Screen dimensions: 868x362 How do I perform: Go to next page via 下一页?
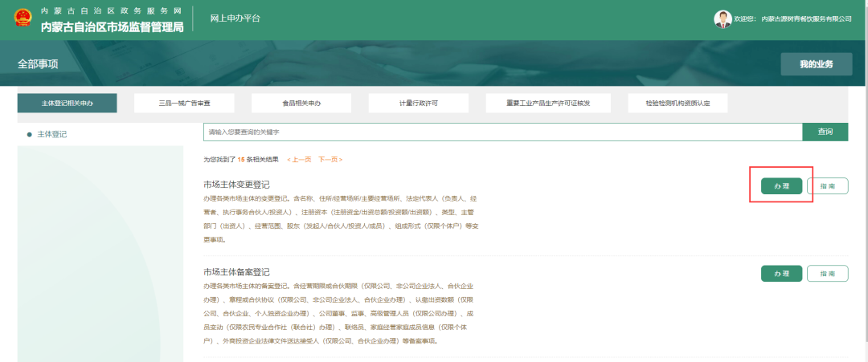coord(330,160)
